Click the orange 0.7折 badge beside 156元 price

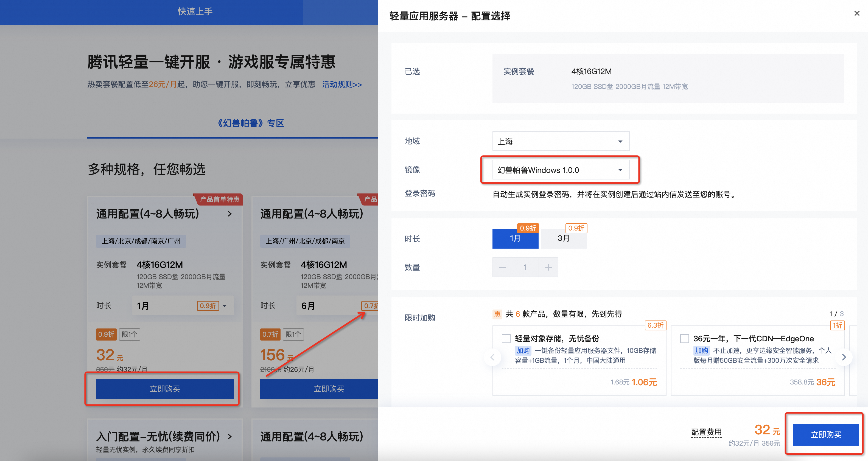pos(270,334)
